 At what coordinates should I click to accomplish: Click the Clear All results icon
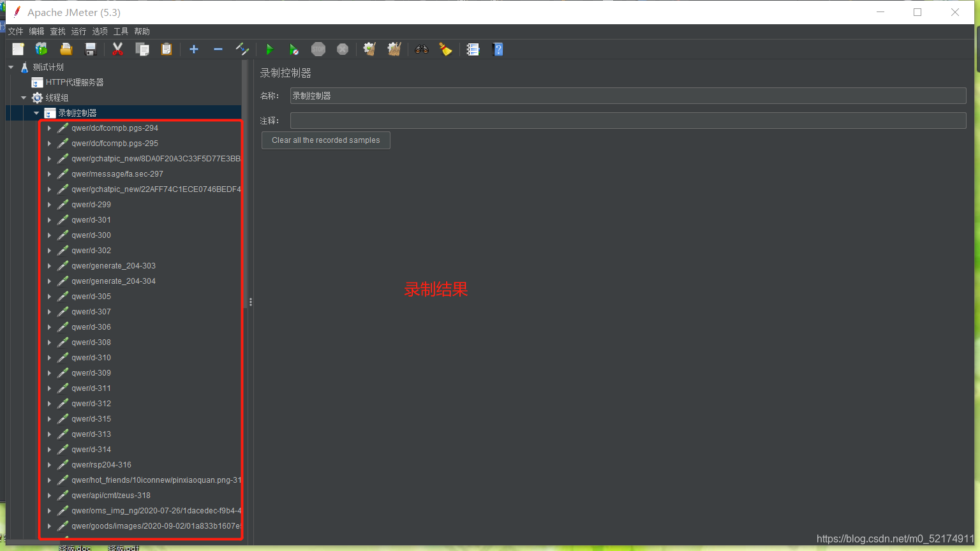(394, 49)
